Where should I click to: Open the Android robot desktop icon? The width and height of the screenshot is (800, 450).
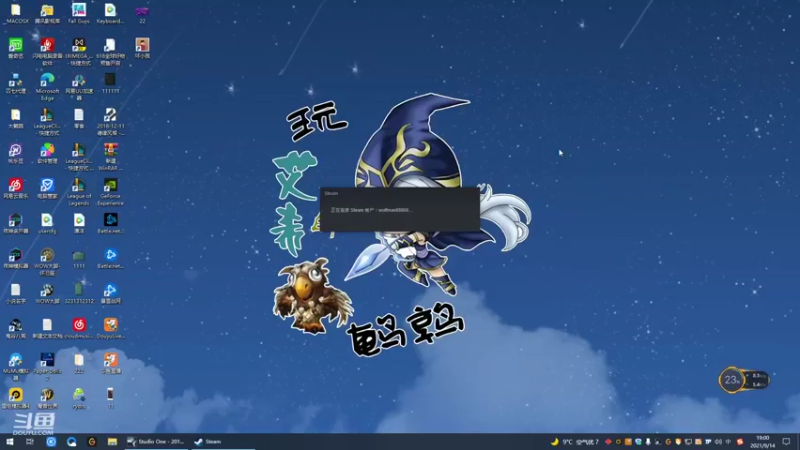(79, 398)
